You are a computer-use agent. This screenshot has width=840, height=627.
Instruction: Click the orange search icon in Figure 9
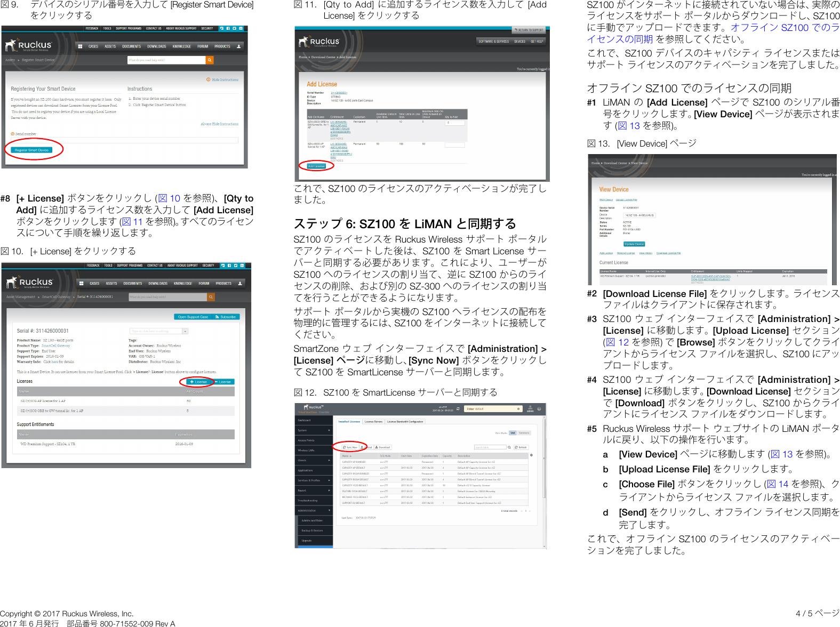210,60
